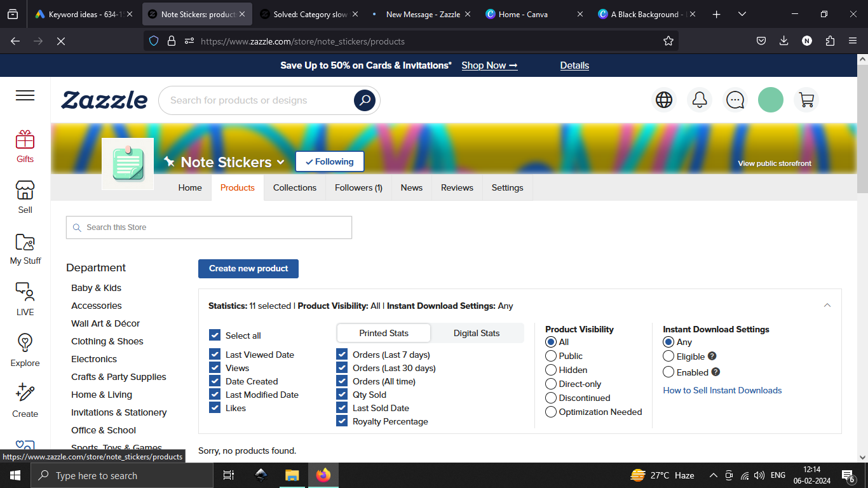Switch to the Home store tab
This screenshot has height=488, width=868.
190,187
